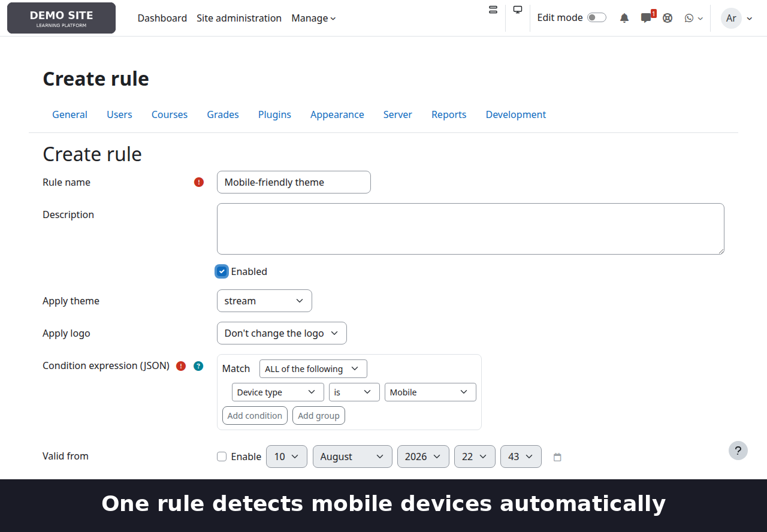Screen dimensions: 767x532
Task: Click the lifebuoy support icon
Action: pyautogui.click(x=668, y=18)
